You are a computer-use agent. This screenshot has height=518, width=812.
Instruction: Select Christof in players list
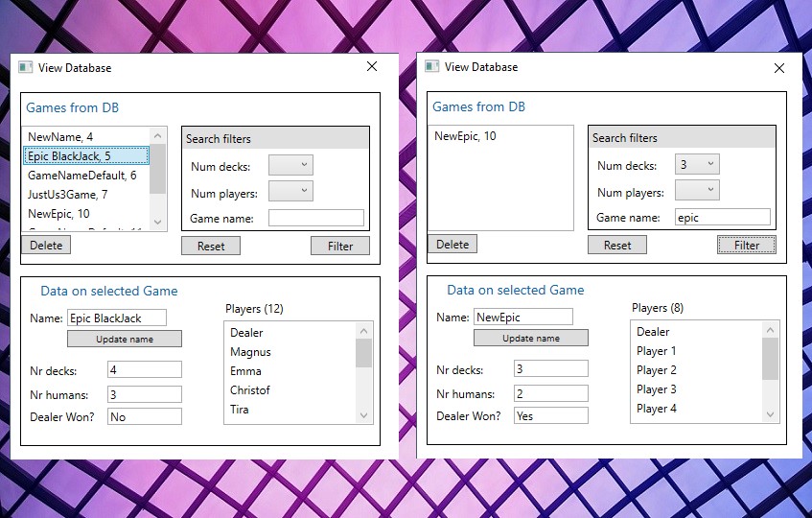pyautogui.click(x=290, y=390)
